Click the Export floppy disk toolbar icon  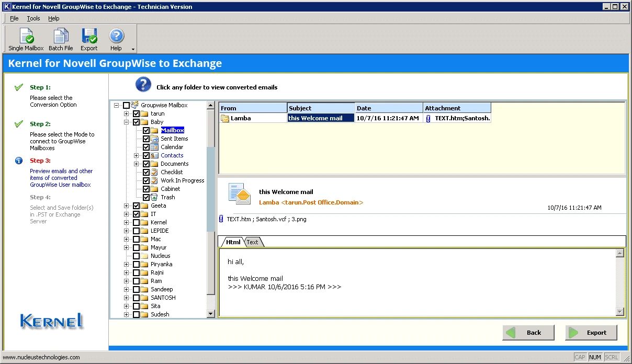[x=89, y=37]
